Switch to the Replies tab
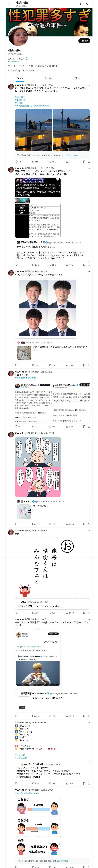 (49, 78)
